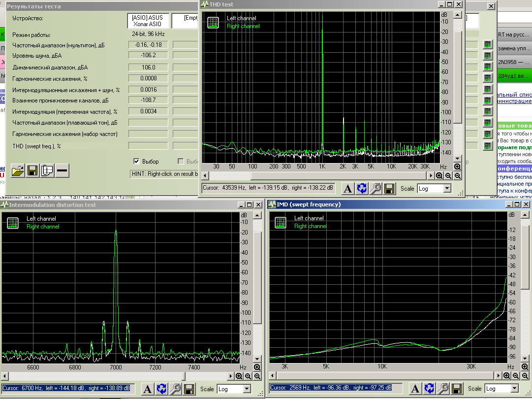Select the [ASIO] ASUS Xonar ASIO device slot

(x=147, y=21)
